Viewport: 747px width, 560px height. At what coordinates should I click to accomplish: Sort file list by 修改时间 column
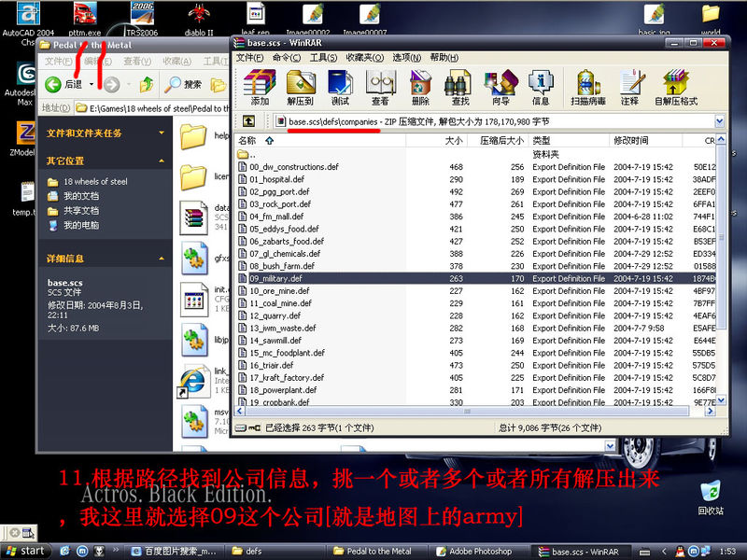coord(645,141)
